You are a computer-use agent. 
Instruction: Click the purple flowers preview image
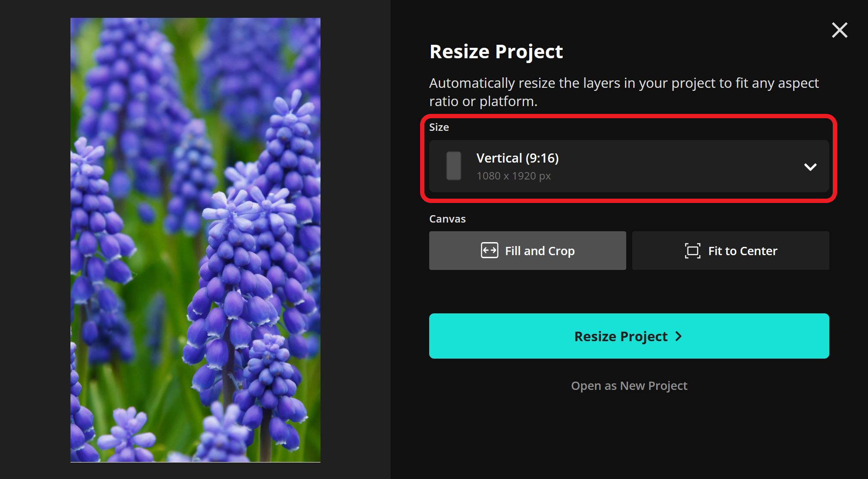[195, 240]
